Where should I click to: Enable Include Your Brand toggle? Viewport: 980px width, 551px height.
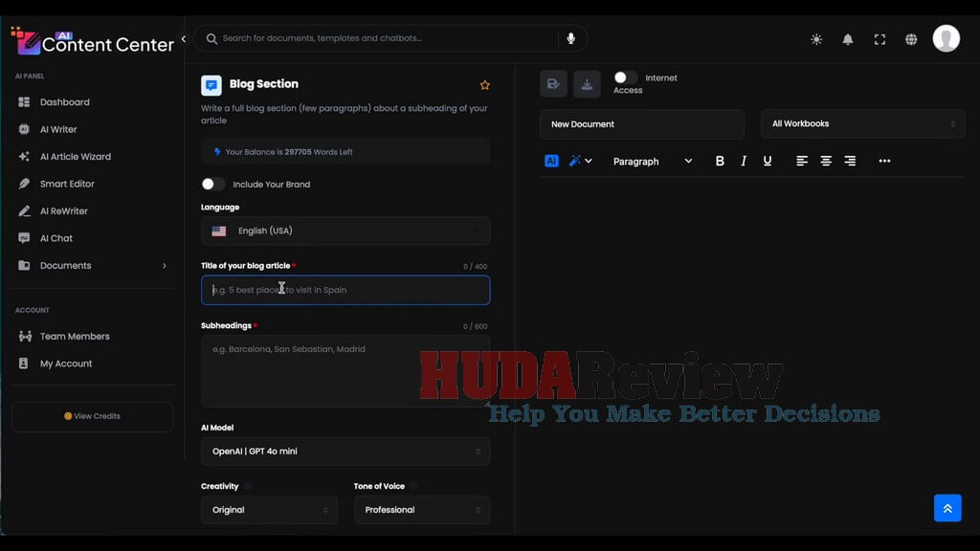[x=212, y=185]
